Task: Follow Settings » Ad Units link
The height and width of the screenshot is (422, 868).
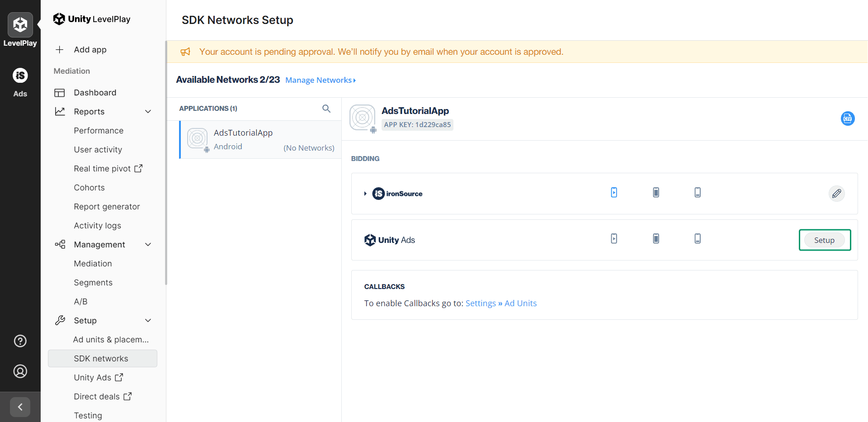Action: click(x=501, y=303)
